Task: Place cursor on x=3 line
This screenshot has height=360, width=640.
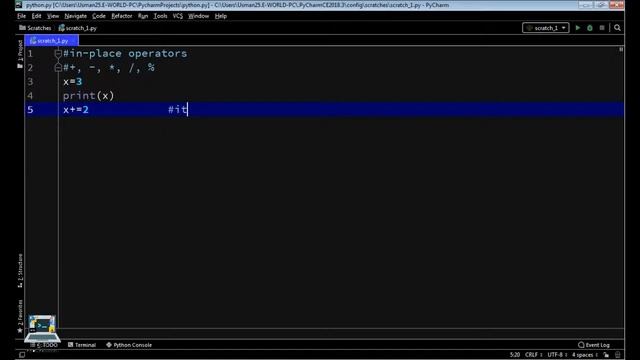Action: pyautogui.click(x=73, y=82)
